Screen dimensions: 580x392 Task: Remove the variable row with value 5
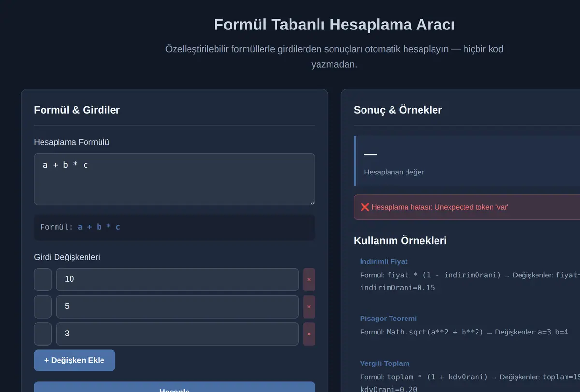click(309, 306)
